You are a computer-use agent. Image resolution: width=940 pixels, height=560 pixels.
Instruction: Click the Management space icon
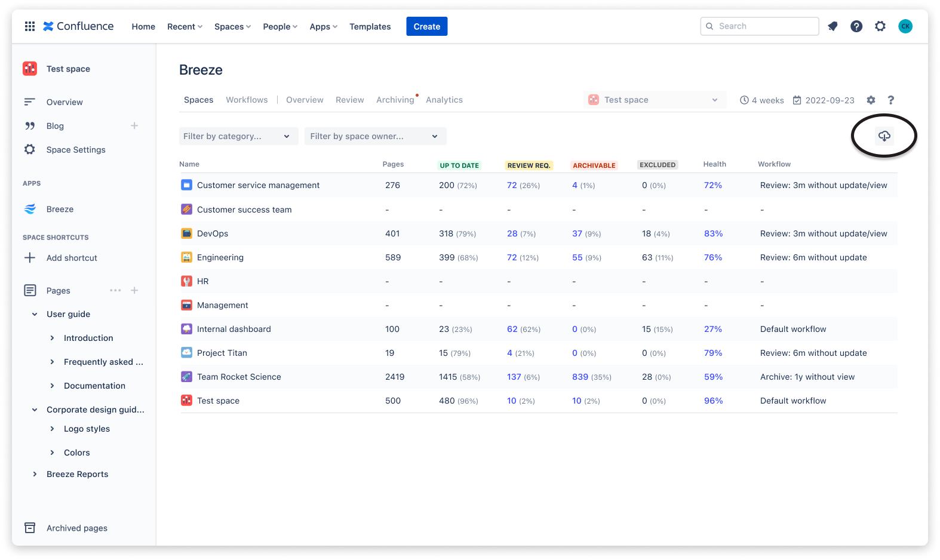(x=187, y=305)
